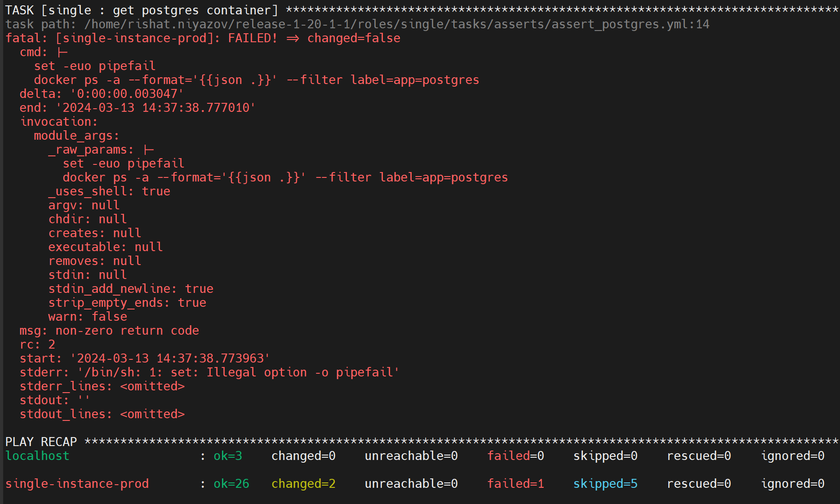This screenshot has width=840, height=504.
Task: Click the assert_postgres.yml task path
Action: pos(396,24)
